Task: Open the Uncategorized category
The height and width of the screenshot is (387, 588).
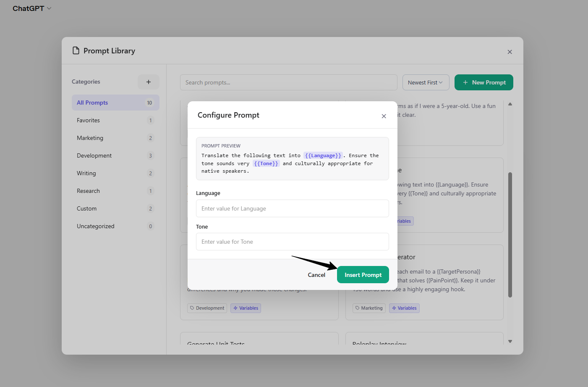Action: pos(115,226)
